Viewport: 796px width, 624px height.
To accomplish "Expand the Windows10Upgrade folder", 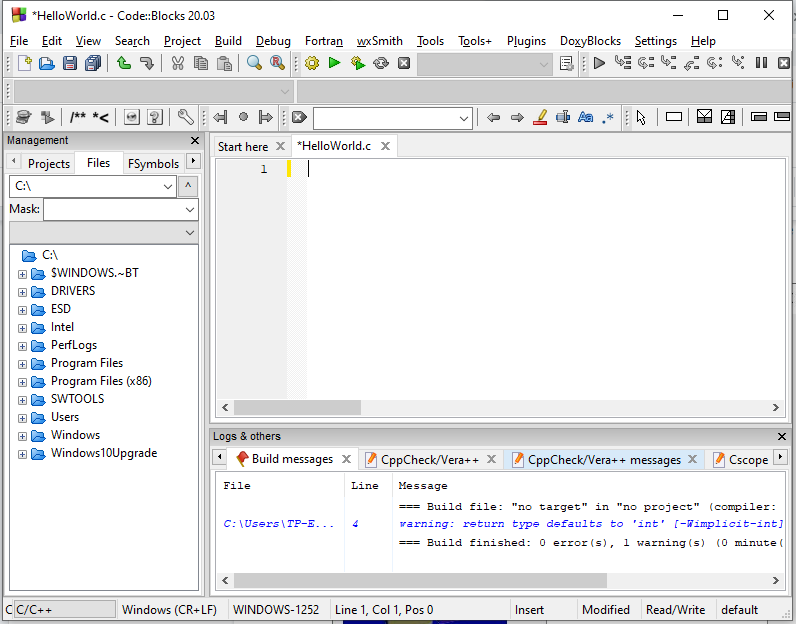I will [x=22, y=454].
